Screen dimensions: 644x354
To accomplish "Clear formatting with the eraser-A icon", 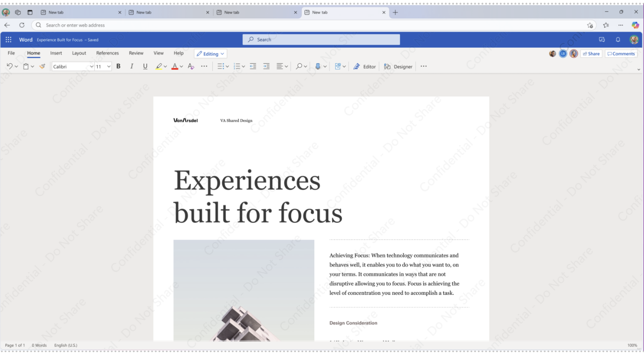I will pyautogui.click(x=191, y=66).
